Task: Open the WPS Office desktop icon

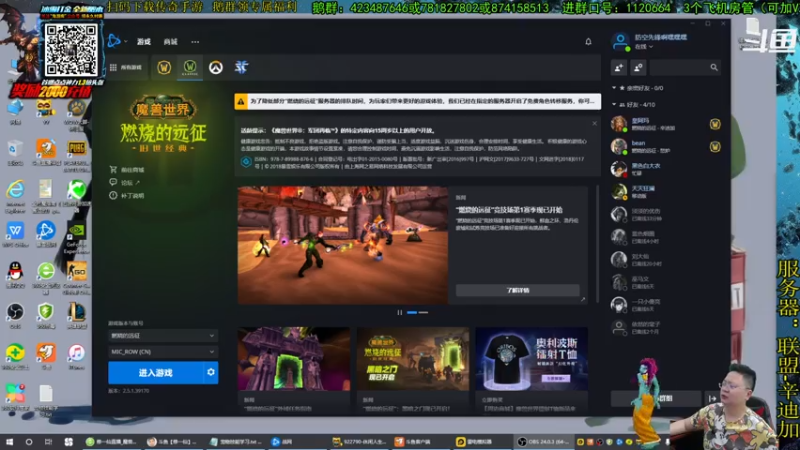Action: (x=15, y=234)
